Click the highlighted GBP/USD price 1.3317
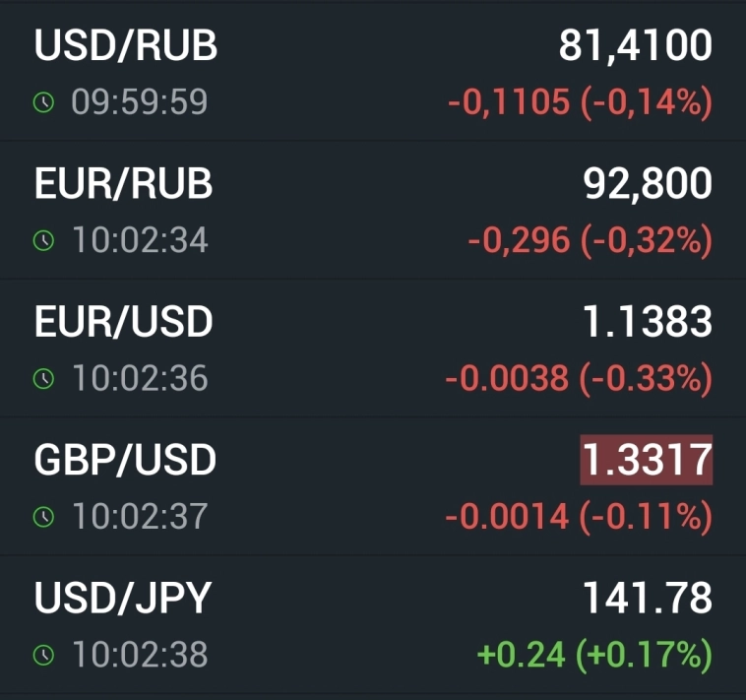The width and height of the screenshot is (746, 700). click(x=647, y=461)
